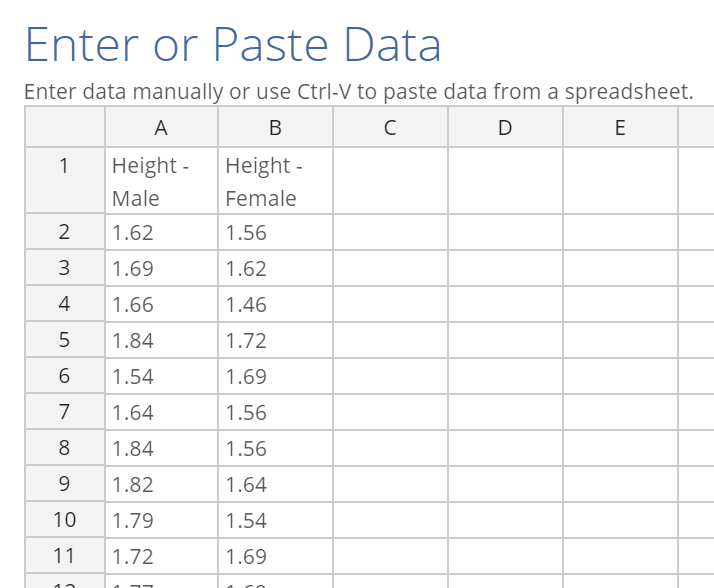Screen dimensions: 714x588
Task: Click cell B10 containing 1.54
Action: click(275, 520)
